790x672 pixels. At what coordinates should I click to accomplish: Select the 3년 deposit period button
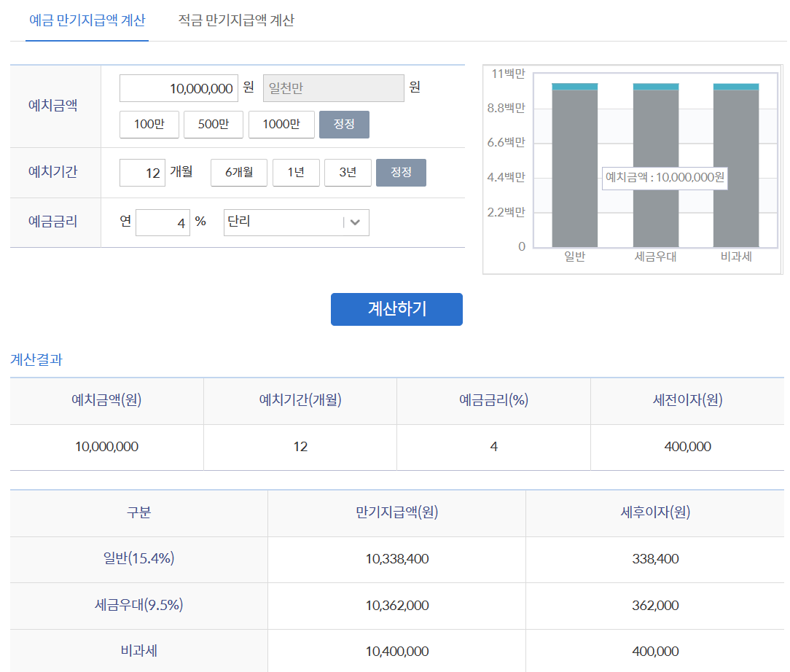[x=348, y=172]
